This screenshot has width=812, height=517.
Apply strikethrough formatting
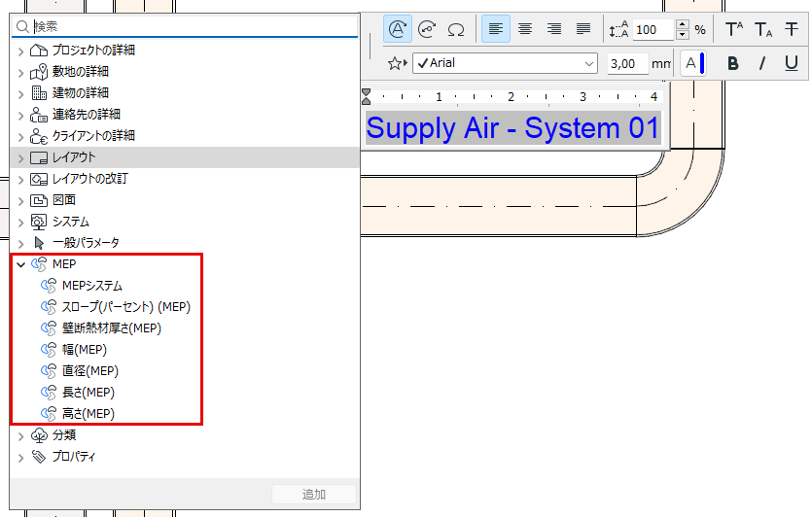(791, 29)
